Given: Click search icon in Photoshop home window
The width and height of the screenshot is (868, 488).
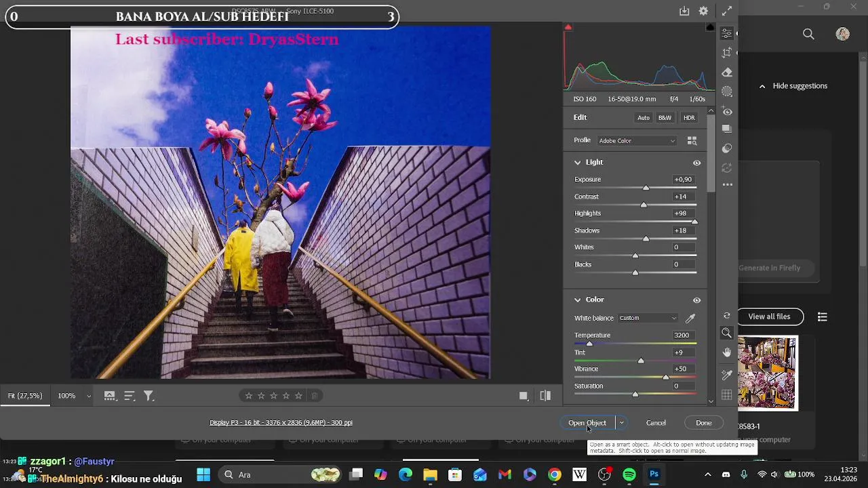Looking at the screenshot, I should (808, 34).
